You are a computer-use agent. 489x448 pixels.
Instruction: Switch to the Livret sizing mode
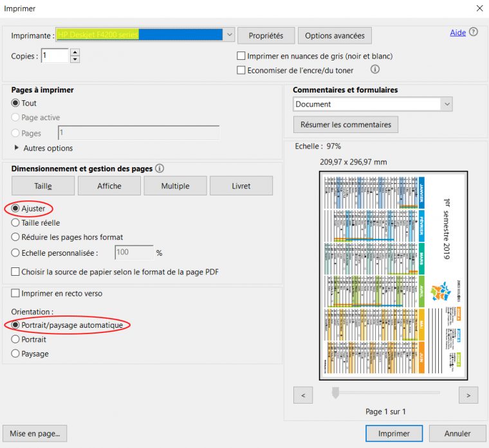click(241, 186)
